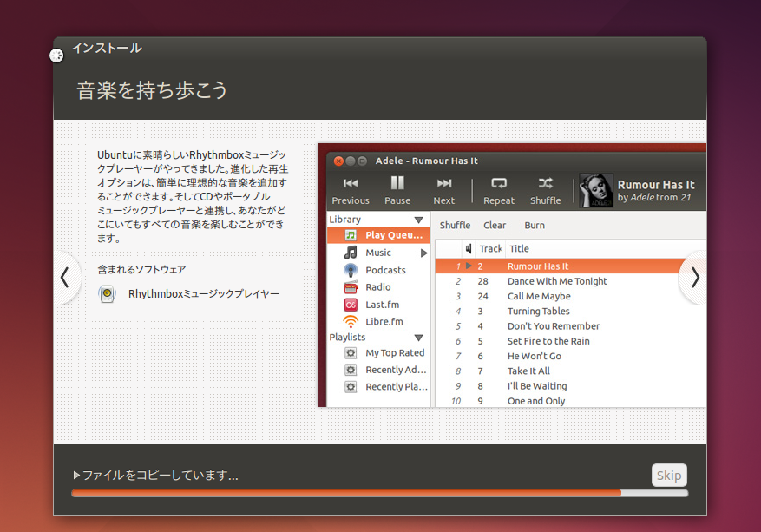Select the Rumour Has It track row

(570, 266)
